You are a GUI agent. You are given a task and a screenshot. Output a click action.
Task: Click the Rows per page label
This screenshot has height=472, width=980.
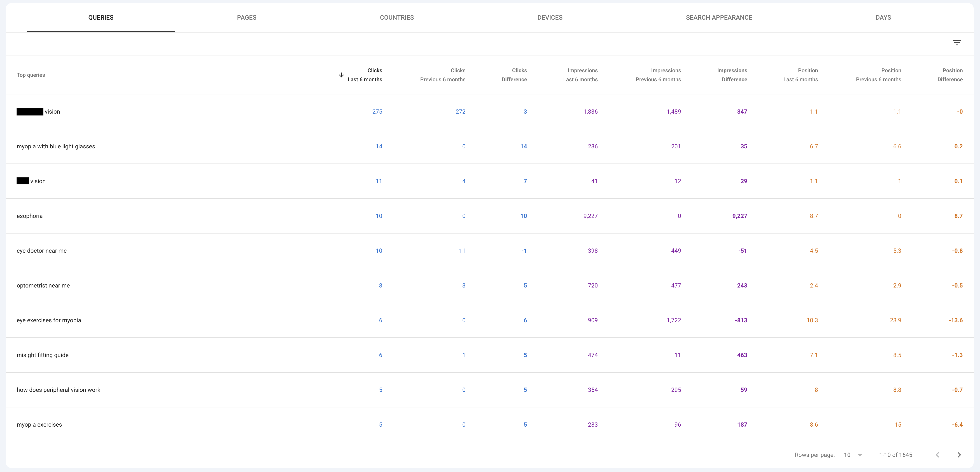tap(814, 455)
